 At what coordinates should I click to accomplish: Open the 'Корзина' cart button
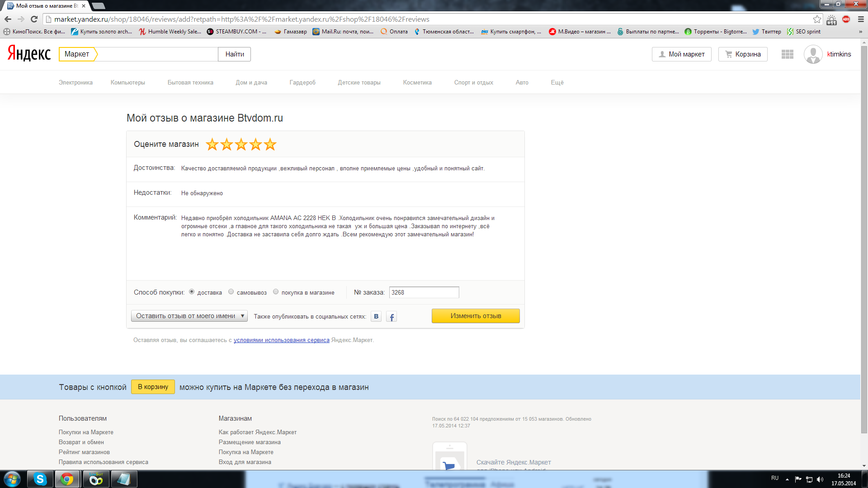[x=743, y=54]
